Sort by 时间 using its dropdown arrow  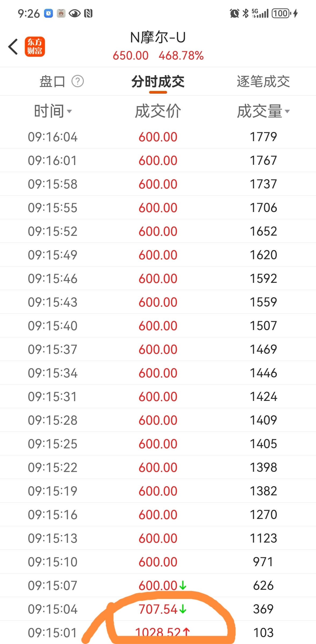(69, 111)
